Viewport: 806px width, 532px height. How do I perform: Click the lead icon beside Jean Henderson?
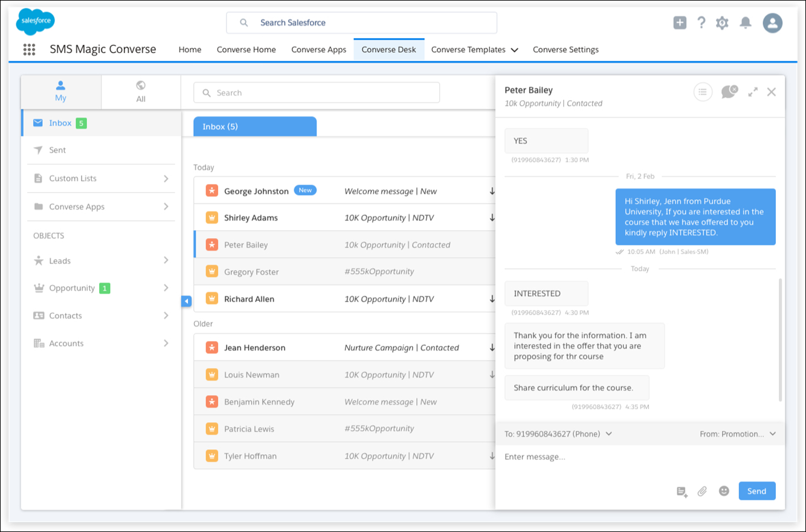pos(211,347)
